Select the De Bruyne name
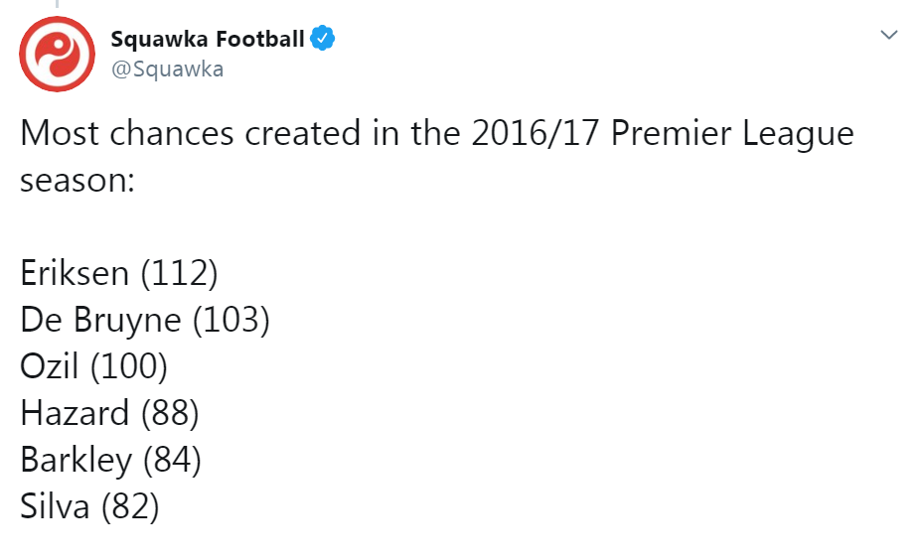The image size is (924, 560). pos(100,321)
